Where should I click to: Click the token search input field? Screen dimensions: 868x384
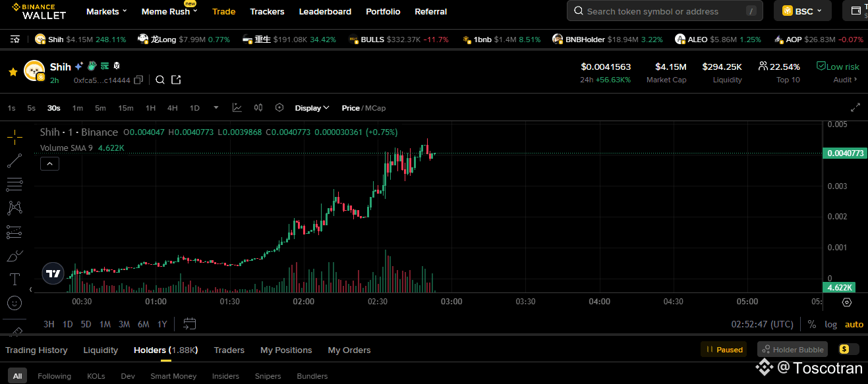coord(664,11)
